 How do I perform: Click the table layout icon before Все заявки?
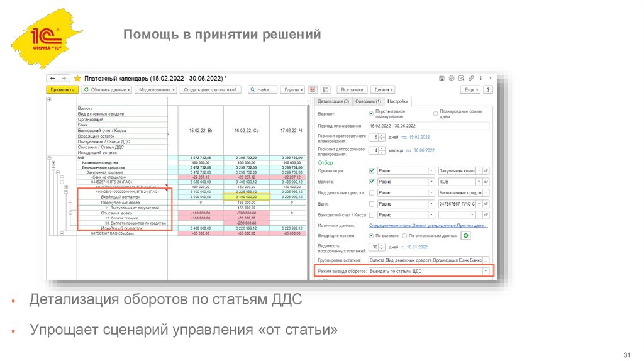(x=326, y=89)
